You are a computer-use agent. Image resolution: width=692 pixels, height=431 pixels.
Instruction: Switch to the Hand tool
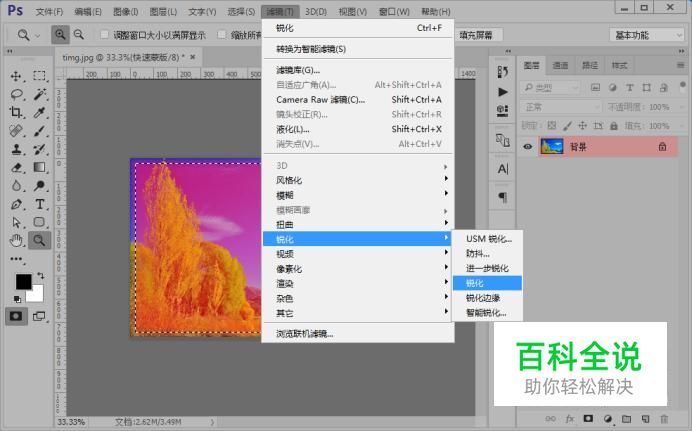[x=16, y=240]
